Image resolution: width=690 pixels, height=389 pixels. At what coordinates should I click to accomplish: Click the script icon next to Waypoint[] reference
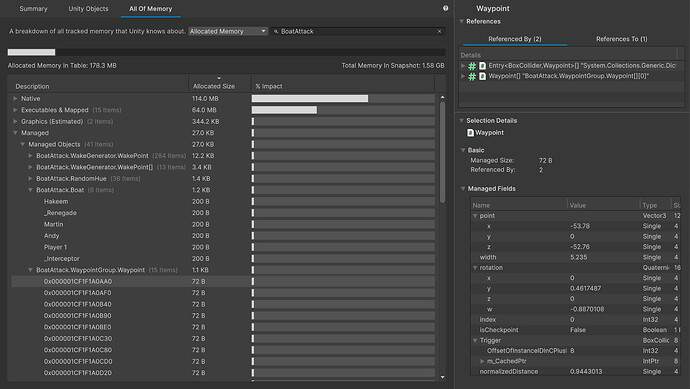tap(482, 76)
